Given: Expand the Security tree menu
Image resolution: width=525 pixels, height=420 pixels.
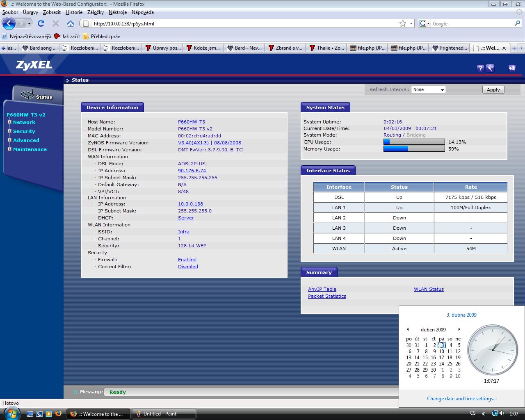Looking at the screenshot, I should (x=9, y=131).
